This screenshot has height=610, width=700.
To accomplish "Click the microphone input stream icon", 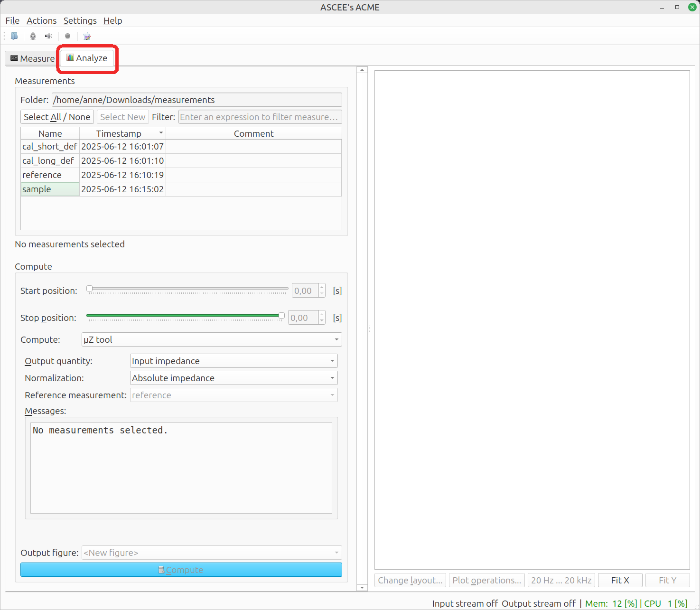I will (33, 36).
